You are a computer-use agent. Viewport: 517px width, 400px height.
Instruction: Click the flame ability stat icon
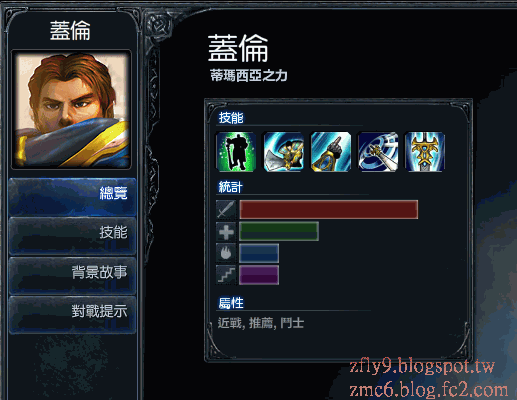(226, 253)
